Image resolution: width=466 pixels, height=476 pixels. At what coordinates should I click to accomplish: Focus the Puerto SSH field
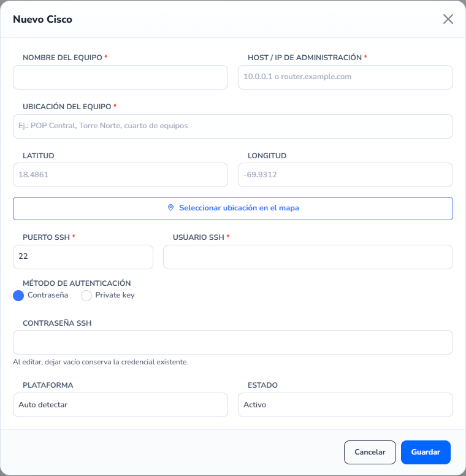point(83,257)
